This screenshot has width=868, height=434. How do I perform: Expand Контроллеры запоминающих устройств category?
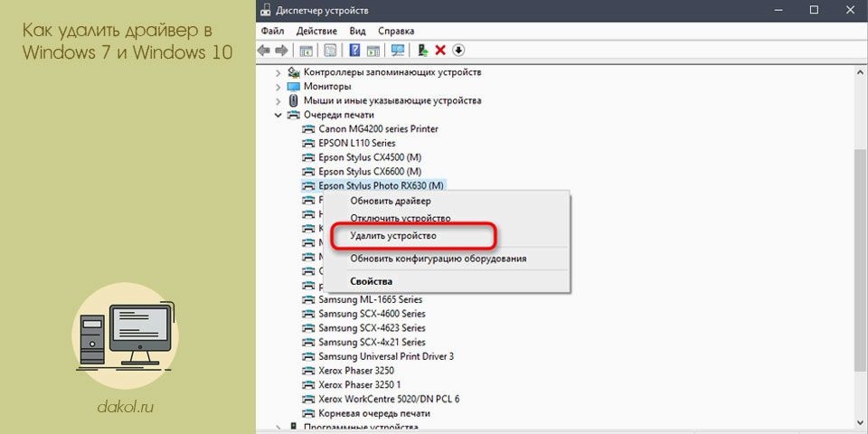point(278,72)
